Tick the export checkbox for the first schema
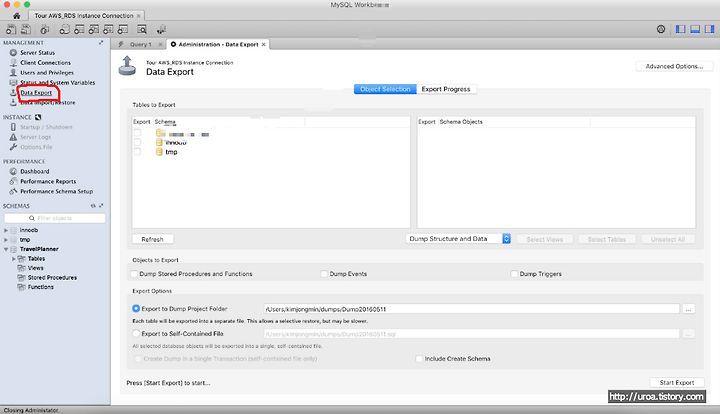The height and width of the screenshot is (414, 720). [x=137, y=133]
